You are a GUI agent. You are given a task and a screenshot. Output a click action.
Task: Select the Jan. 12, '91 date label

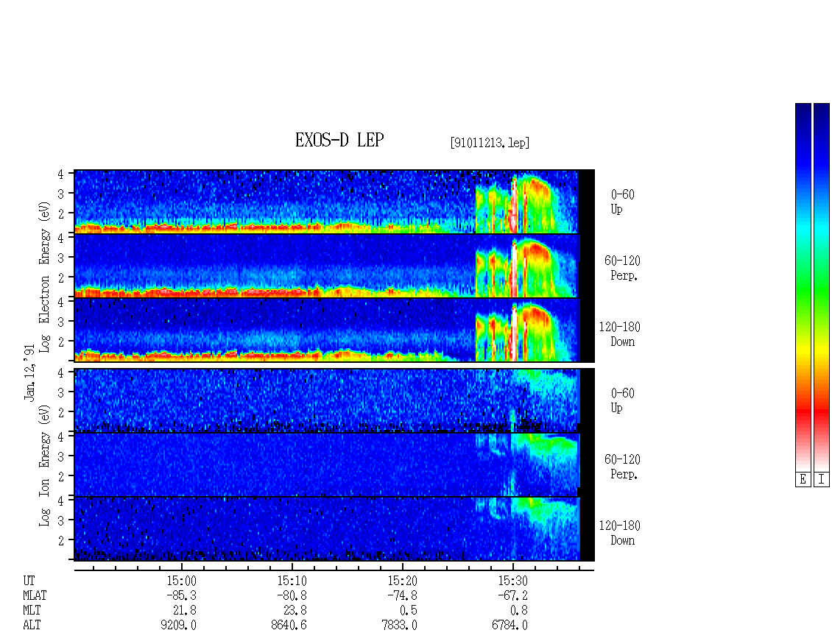coord(29,372)
